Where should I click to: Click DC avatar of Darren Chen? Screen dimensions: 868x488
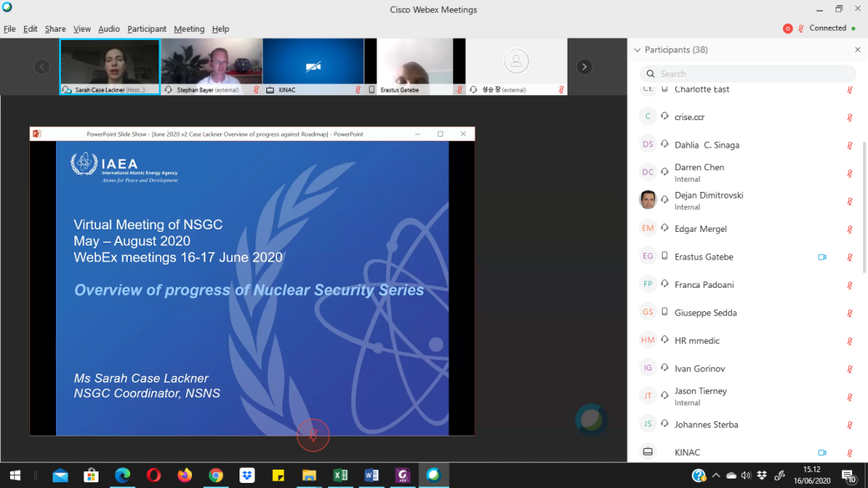[648, 172]
